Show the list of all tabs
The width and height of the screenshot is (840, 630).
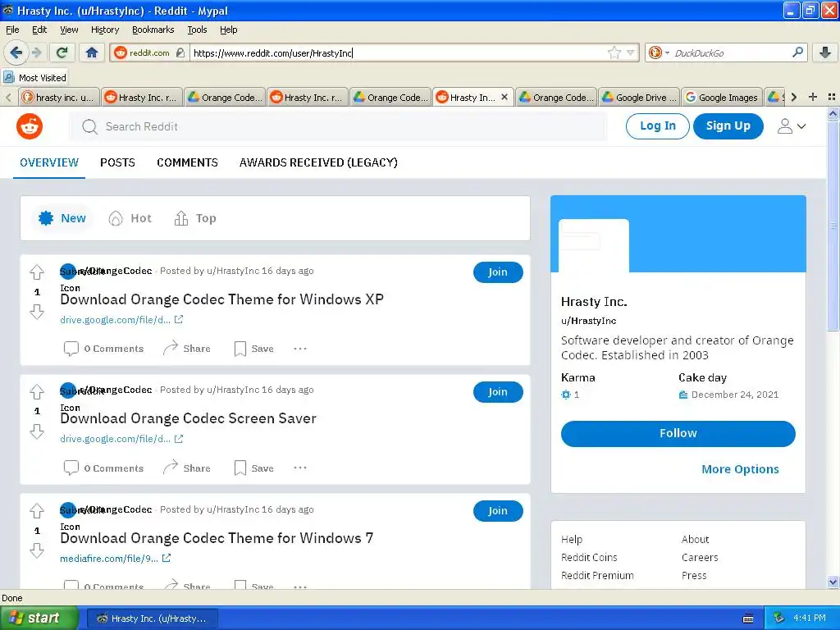pos(832,97)
